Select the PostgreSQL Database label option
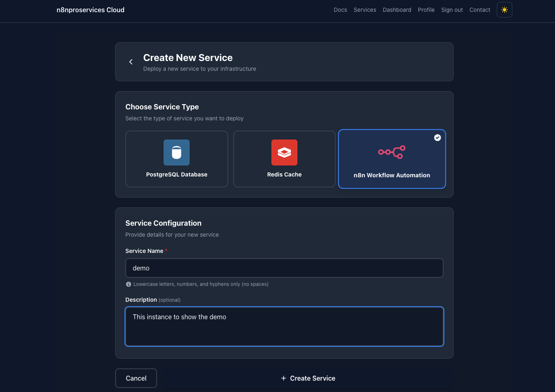This screenshot has width=555, height=392. (177, 174)
